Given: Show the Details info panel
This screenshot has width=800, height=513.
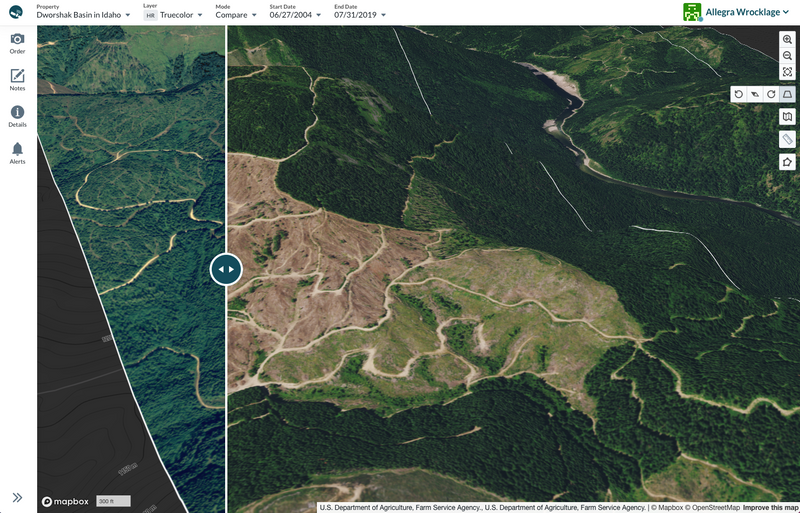Looking at the screenshot, I should (17, 116).
